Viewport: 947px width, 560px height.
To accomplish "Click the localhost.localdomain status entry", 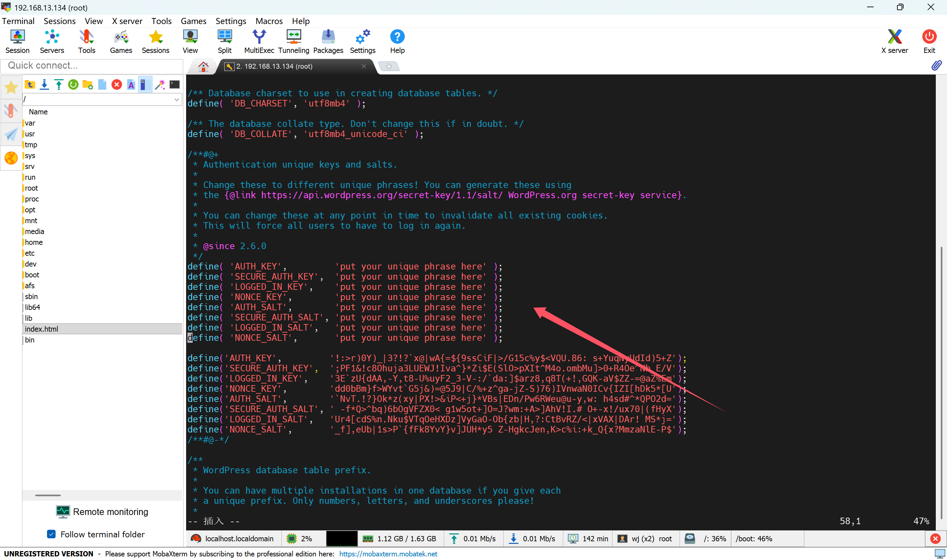I will click(232, 539).
